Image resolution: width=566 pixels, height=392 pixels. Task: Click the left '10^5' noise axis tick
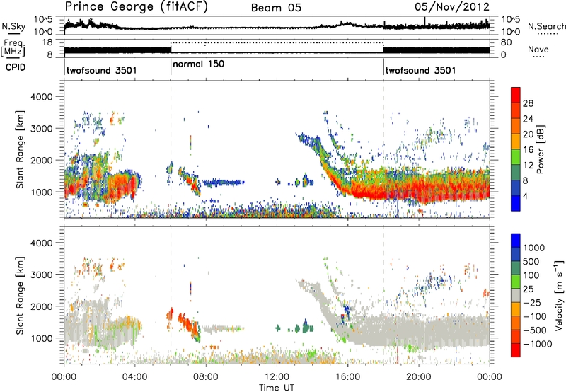coord(43,19)
